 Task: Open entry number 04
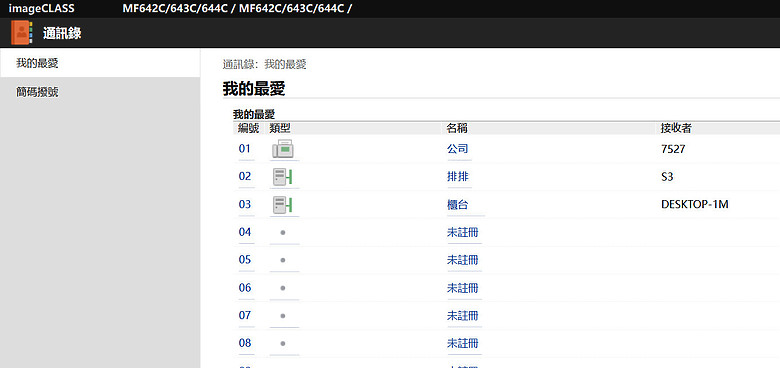point(245,232)
